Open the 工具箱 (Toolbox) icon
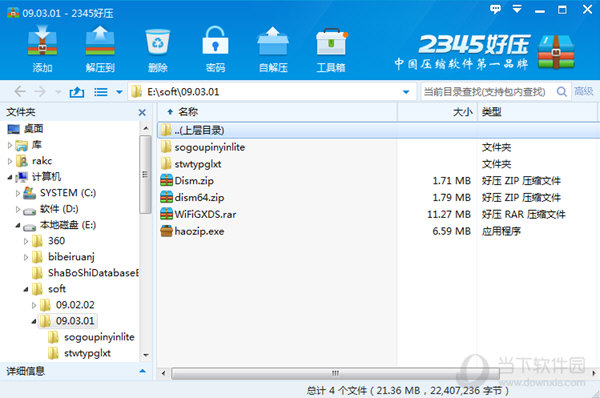600x398 pixels. click(331, 49)
